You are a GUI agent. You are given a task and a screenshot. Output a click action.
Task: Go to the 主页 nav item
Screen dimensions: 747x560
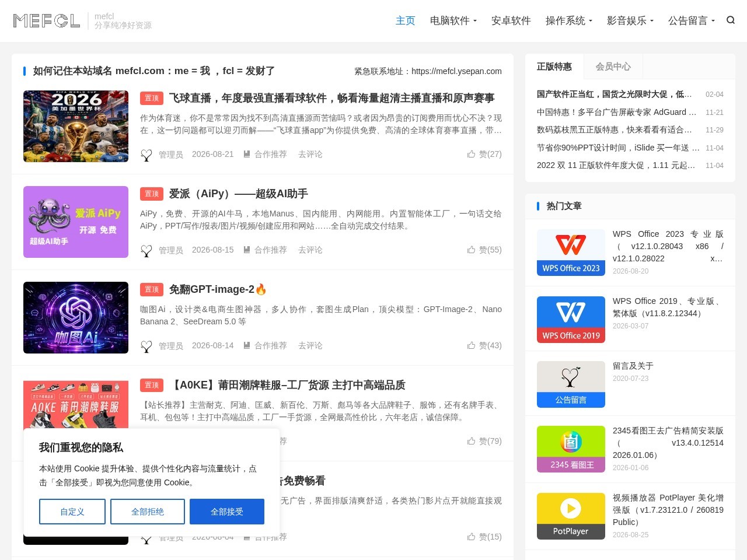(x=406, y=21)
